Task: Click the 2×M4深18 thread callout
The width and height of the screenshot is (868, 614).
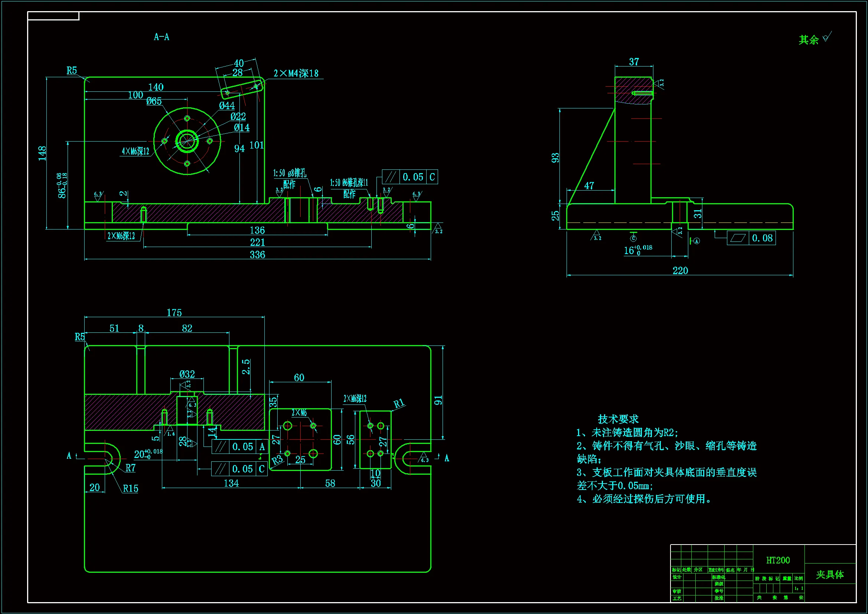Action: coord(296,74)
